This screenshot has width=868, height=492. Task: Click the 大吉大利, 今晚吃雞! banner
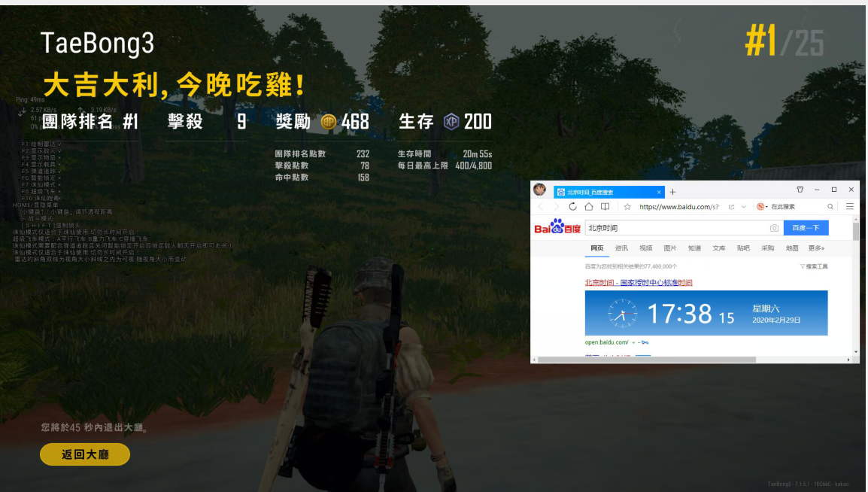tap(175, 85)
